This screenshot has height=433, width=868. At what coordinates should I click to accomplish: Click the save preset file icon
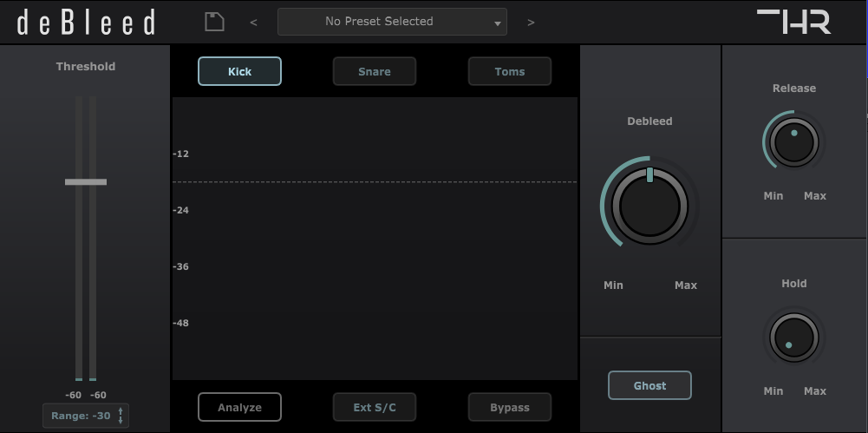pyautogui.click(x=214, y=22)
